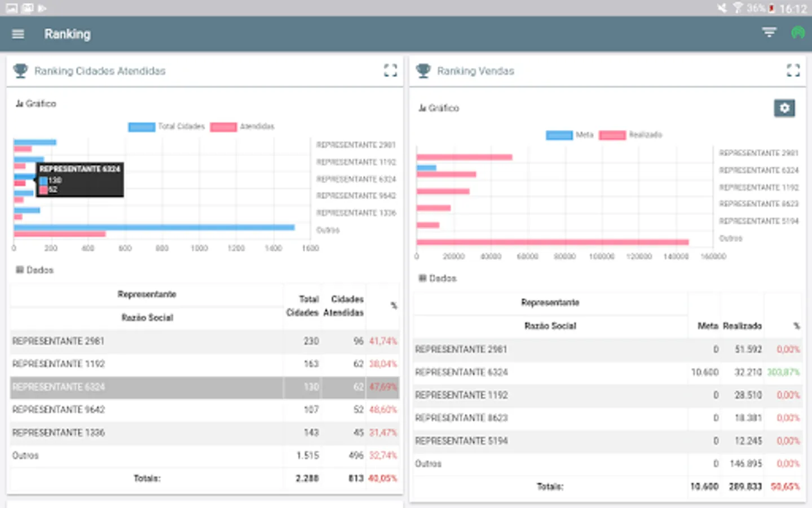Viewport: 812px width, 508px height.
Task: Select highlighted REPRESENTANTE 6324 row in Cidades table
Action: (x=205, y=387)
